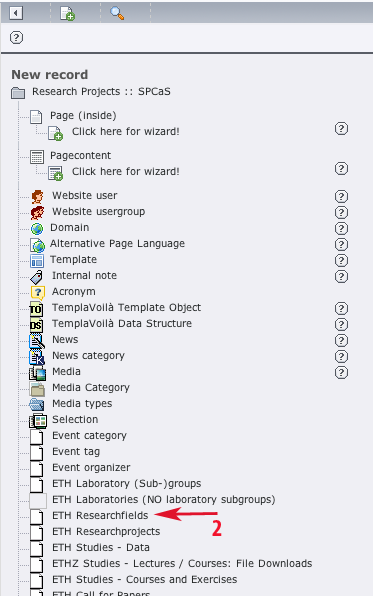Create a new Page (inside)
This screenshot has height=596, width=373.
click(83, 116)
